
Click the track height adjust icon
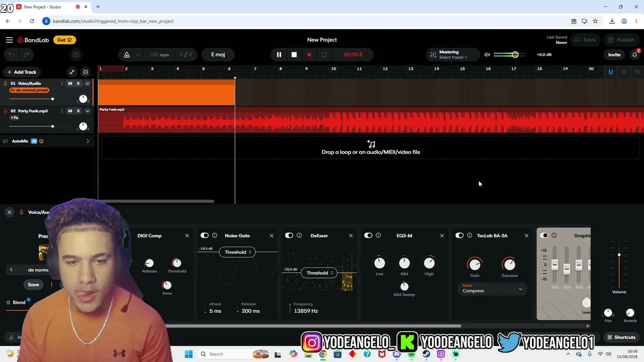tap(86, 72)
